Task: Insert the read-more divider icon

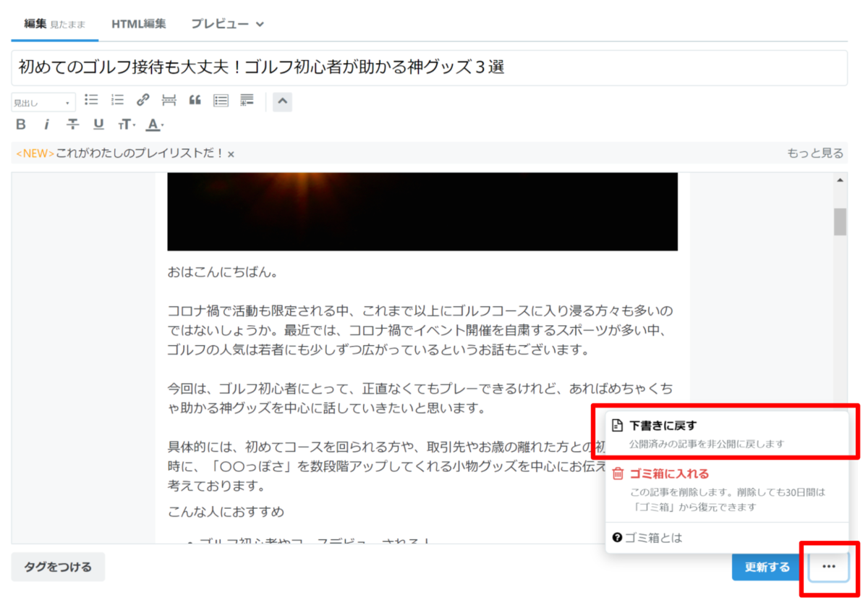Action: point(169,100)
